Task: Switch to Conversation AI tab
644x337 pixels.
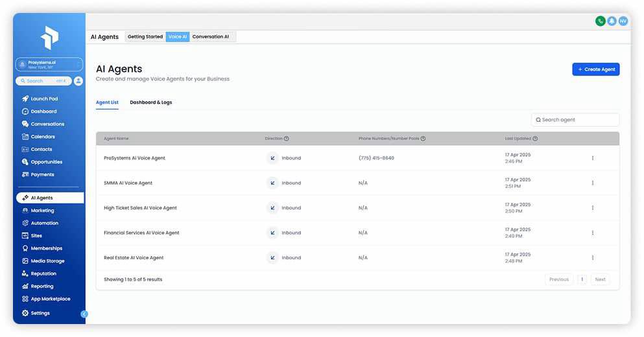Action: tap(211, 36)
